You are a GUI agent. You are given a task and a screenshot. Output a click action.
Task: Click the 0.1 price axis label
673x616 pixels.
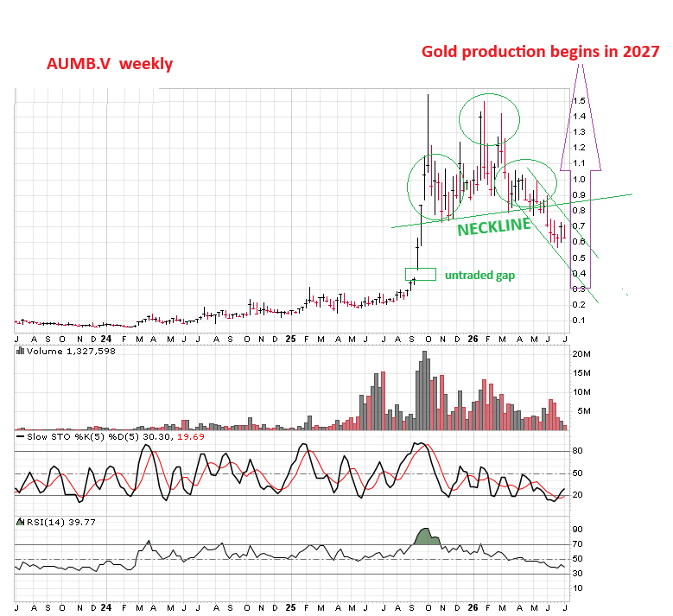coord(579,321)
